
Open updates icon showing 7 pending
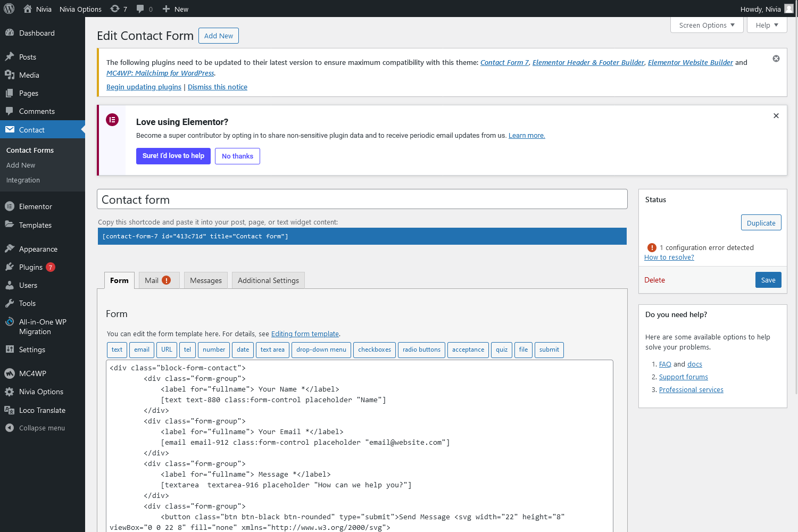pos(118,9)
